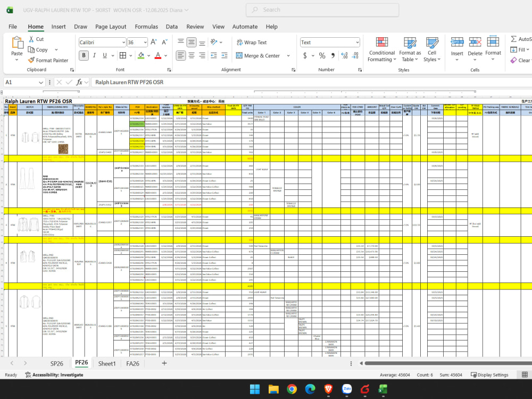Open Conditional Formatting menu
This screenshot has width=532, height=399.
pos(382,49)
